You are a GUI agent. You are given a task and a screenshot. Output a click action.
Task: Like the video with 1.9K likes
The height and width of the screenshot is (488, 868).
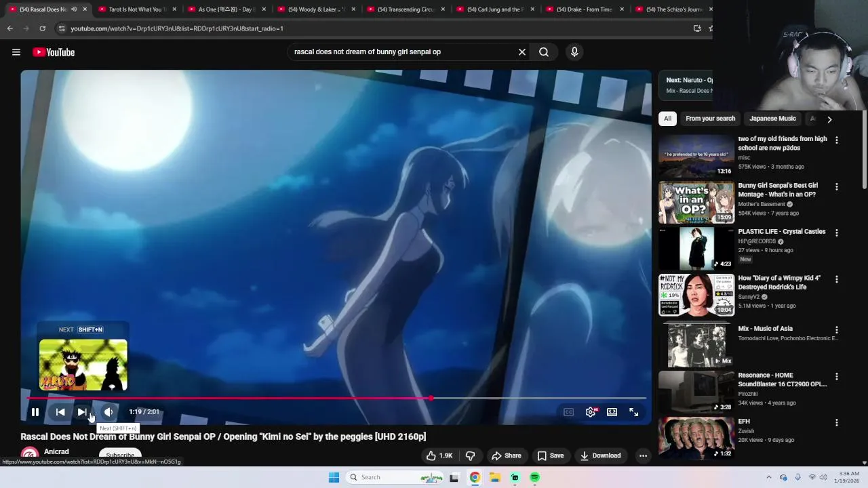439,455
